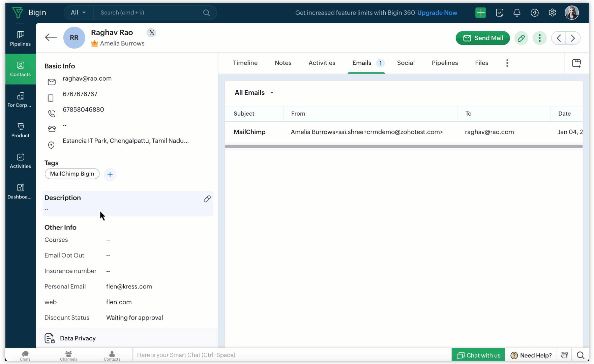The height and width of the screenshot is (364, 594).
Task: Click the Need Help? button
Action: pyautogui.click(x=531, y=355)
